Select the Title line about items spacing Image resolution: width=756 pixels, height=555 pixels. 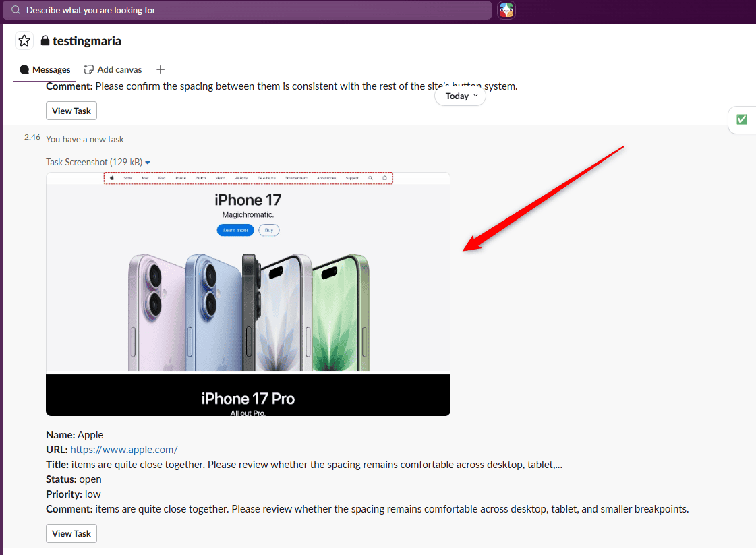304,465
